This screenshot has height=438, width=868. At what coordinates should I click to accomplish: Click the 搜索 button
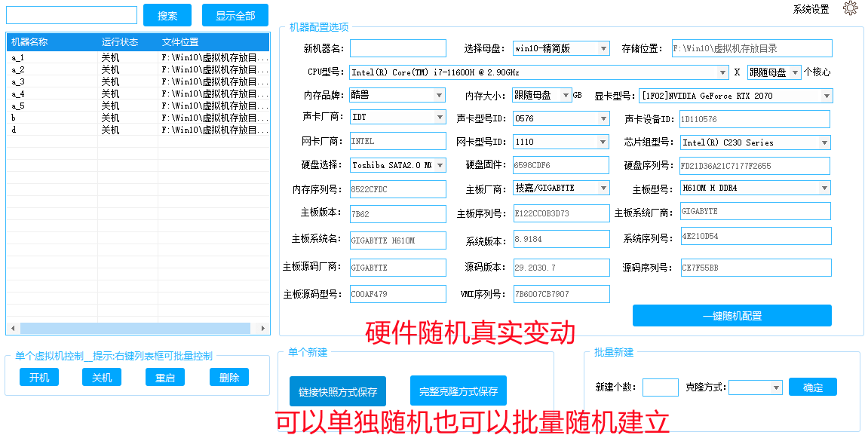(167, 15)
